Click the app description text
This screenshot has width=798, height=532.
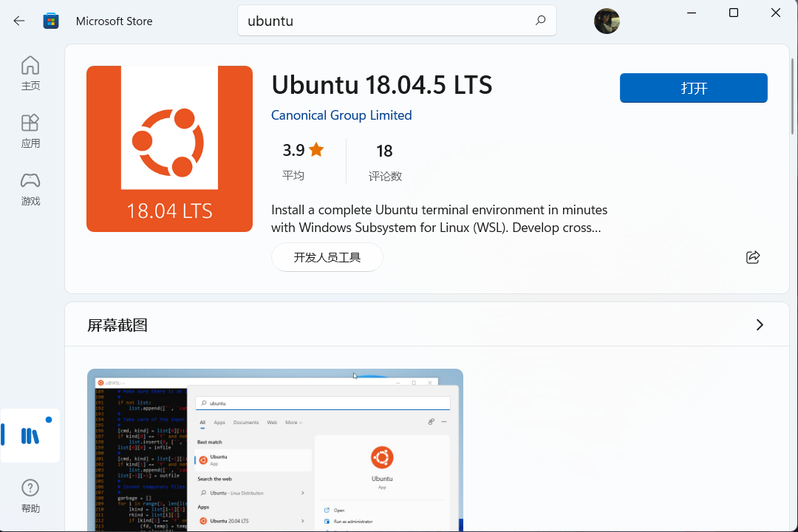point(439,219)
